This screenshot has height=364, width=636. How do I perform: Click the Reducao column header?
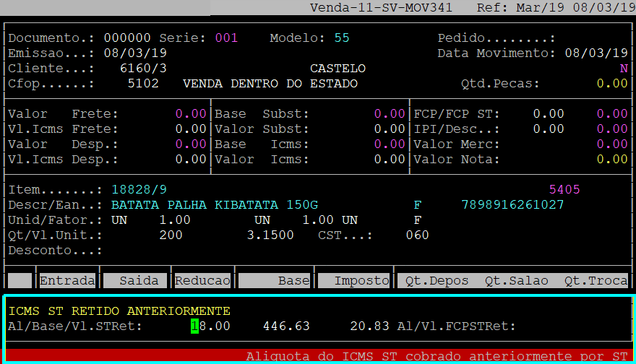pyautogui.click(x=202, y=280)
